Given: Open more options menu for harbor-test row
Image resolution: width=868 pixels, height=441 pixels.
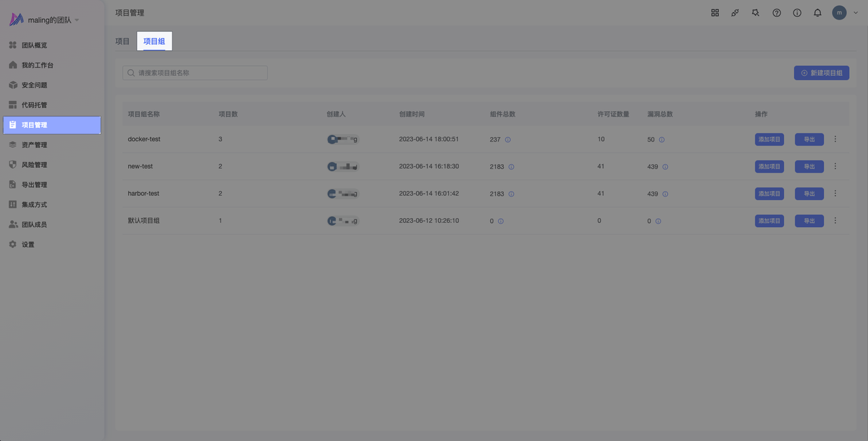Looking at the screenshot, I should [x=835, y=193].
